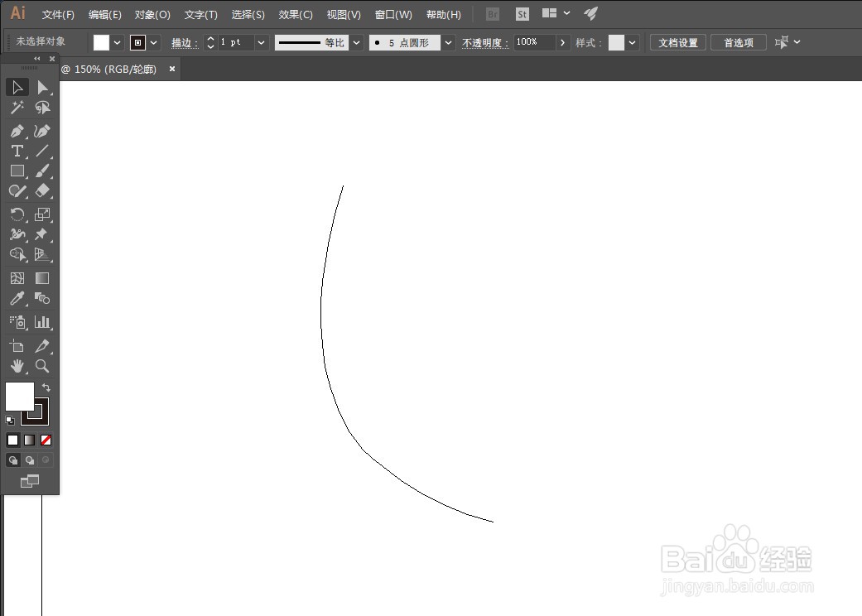
Task: Select the Scale tool
Action: 42,214
